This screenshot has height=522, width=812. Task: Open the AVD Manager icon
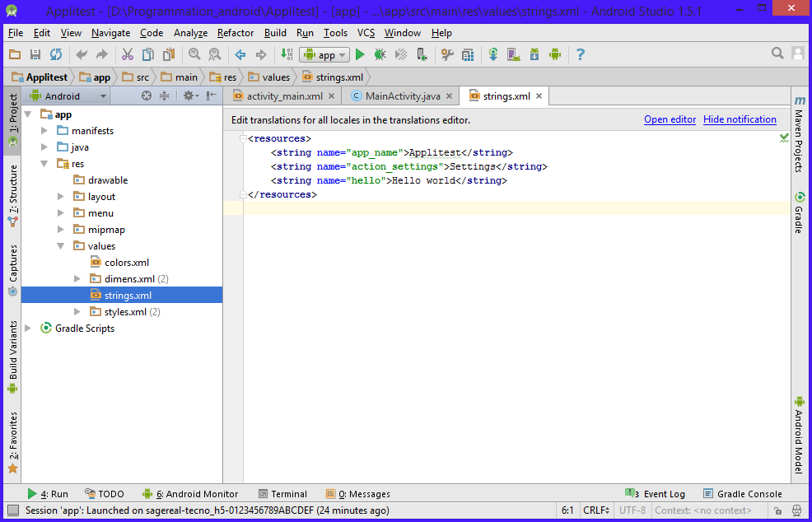click(514, 54)
